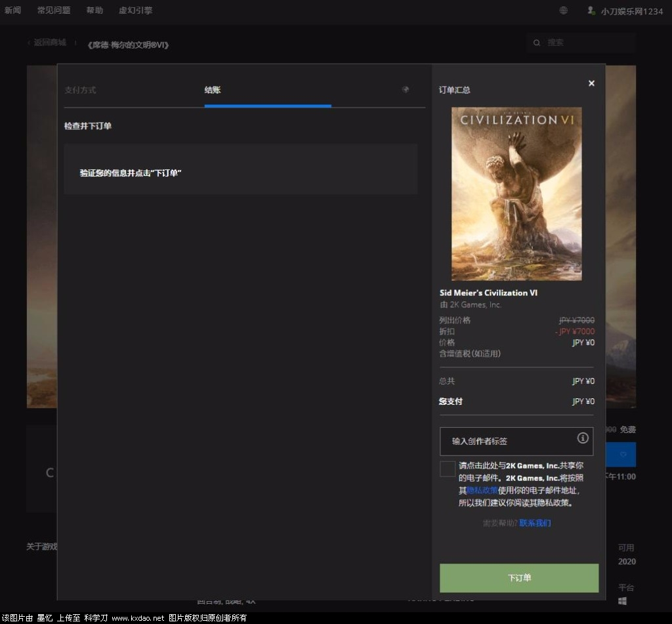Viewport: 672px width, 624px height.
Task: Click the red -JPY ¥7000 discount value
Action: [x=575, y=331]
